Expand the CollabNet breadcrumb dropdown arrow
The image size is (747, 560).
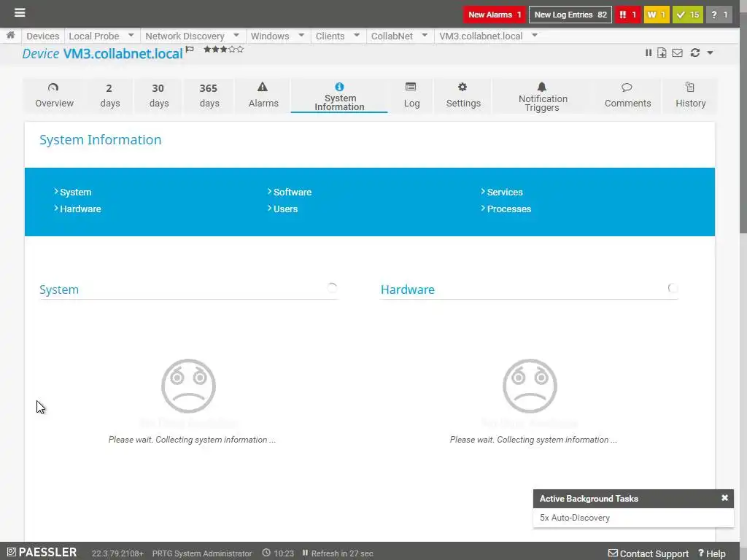pos(425,35)
